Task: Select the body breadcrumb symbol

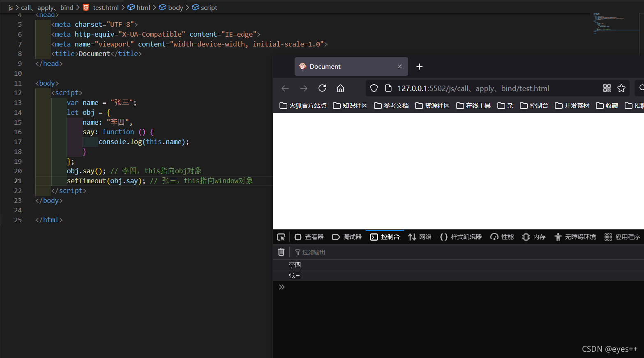Action: click(171, 7)
